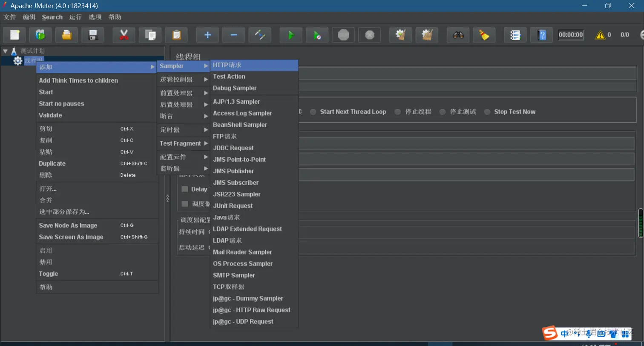Choose BeanShell Sampler entry
Screen dimensions: 644x346
pyautogui.click(x=254, y=125)
